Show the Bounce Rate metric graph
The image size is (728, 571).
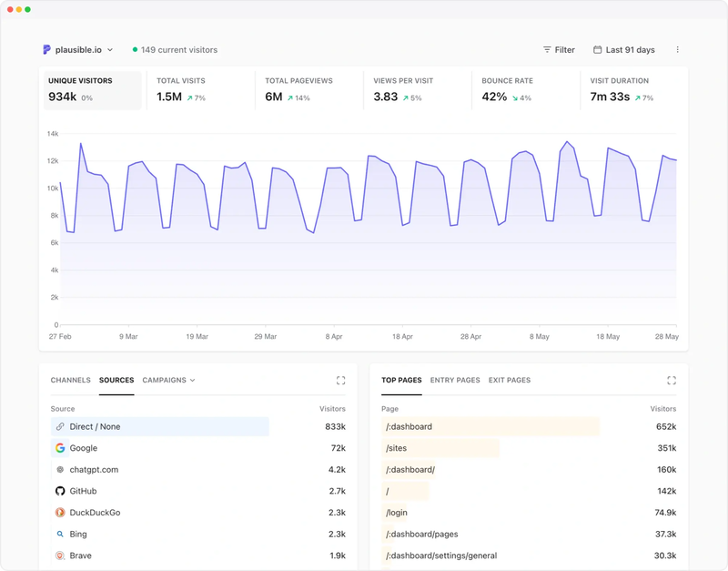click(526, 90)
